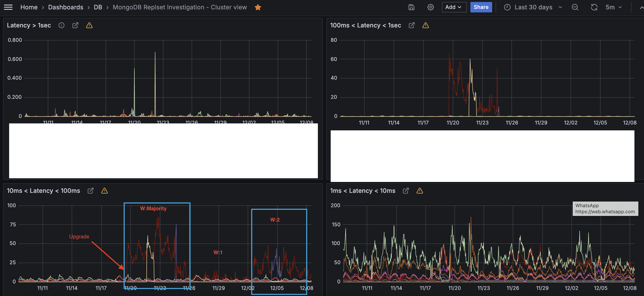Open the DB folder breadcrumb

click(98, 7)
